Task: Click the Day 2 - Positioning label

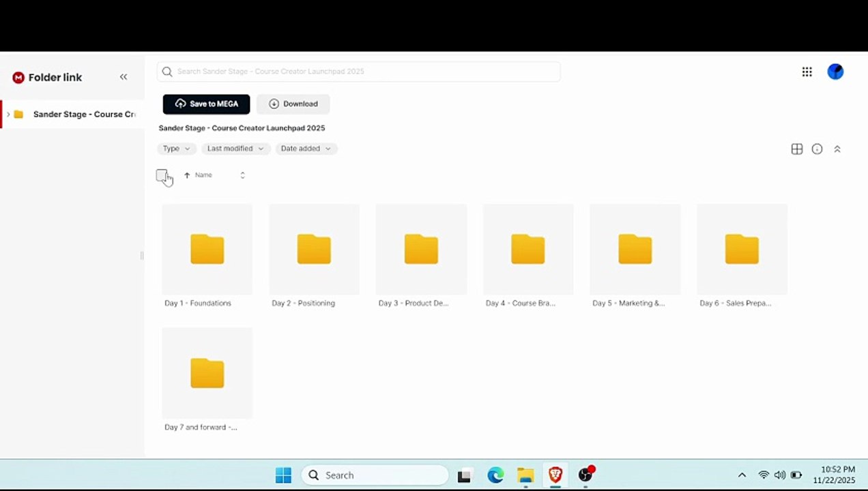Action: click(303, 303)
